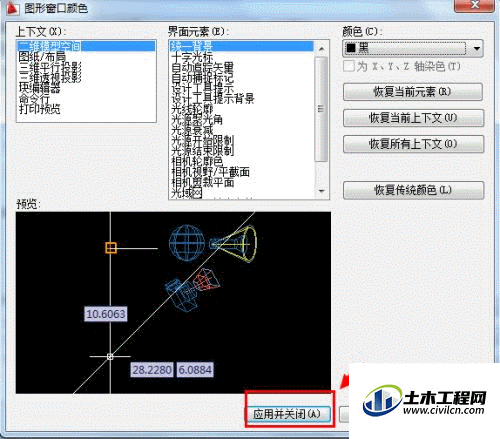Select 光源结束限制 element
The image size is (500, 439).
[202, 151]
